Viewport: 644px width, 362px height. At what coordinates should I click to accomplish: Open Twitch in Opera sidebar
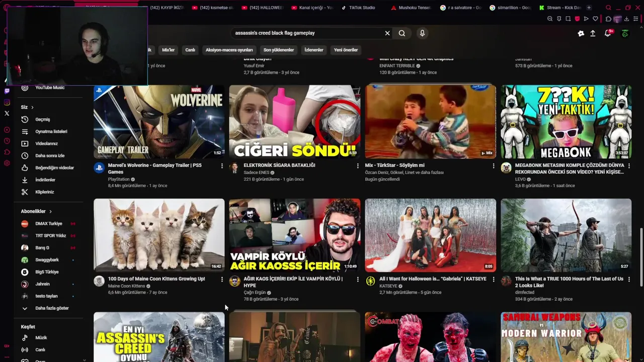point(7,91)
